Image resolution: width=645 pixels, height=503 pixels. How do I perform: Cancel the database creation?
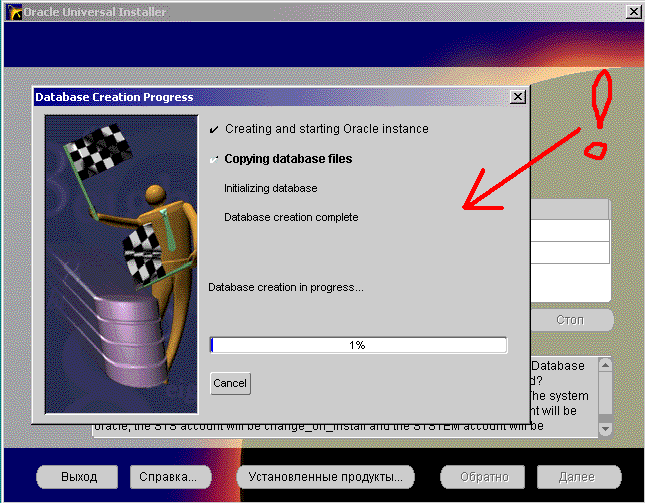pyautogui.click(x=230, y=383)
